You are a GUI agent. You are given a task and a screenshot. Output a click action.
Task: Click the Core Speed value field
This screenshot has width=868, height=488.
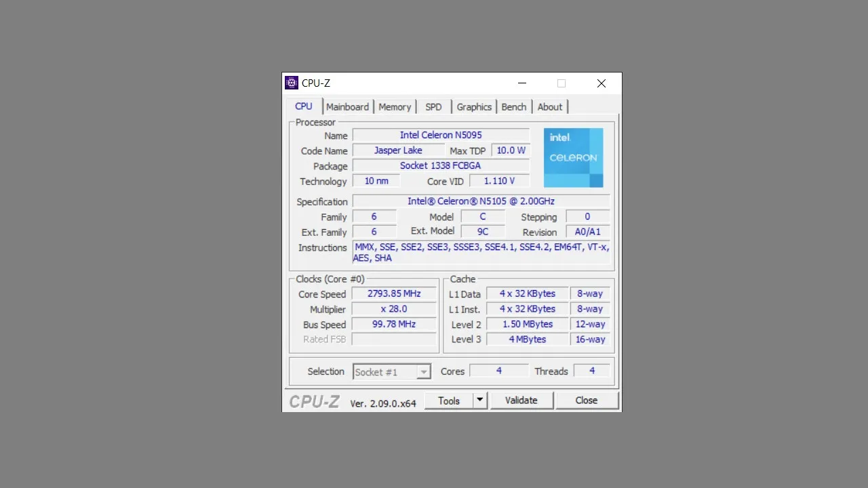393,293
